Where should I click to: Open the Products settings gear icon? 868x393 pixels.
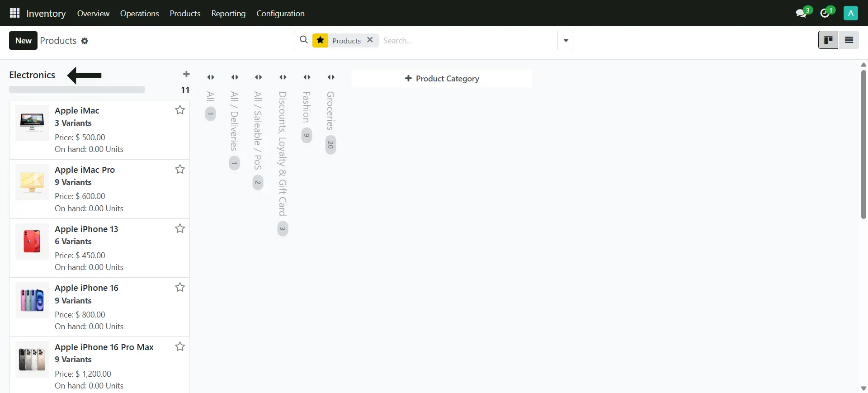pos(85,41)
